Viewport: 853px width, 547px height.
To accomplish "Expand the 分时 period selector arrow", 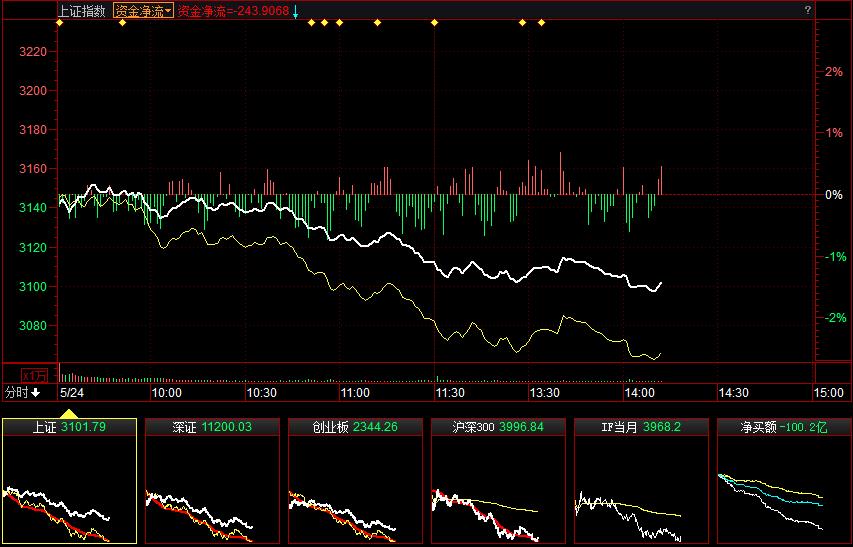I will pyautogui.click(x=36, y=392).
